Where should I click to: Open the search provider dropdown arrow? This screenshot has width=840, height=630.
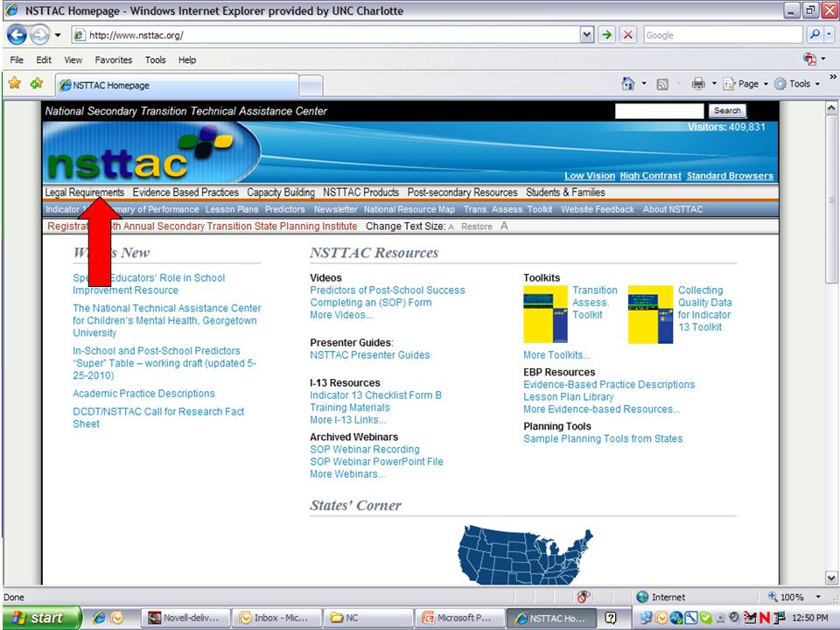pos(829,35)
